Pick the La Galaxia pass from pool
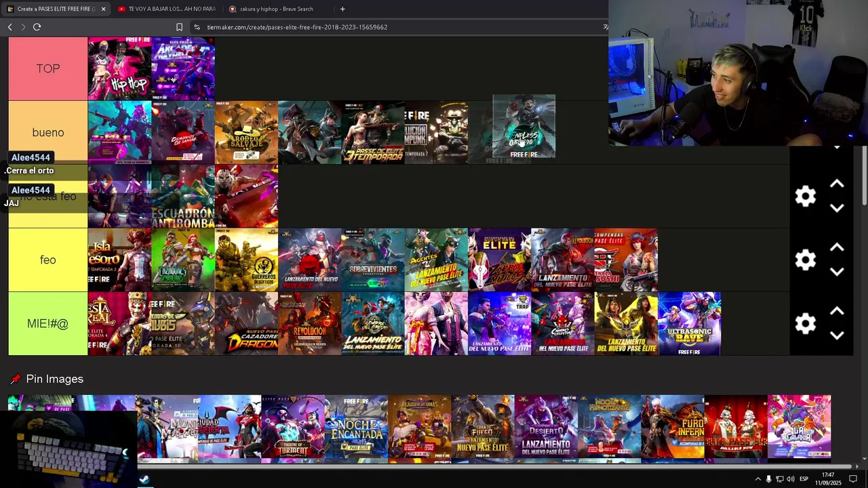 [x=799, y=427]
